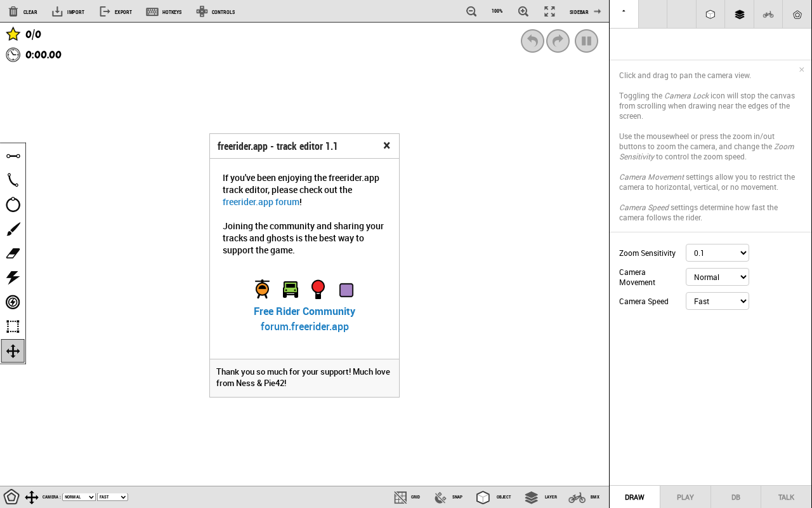
Task: Open the Zoom Sensitivity dropdown
Action: (717, 253)
